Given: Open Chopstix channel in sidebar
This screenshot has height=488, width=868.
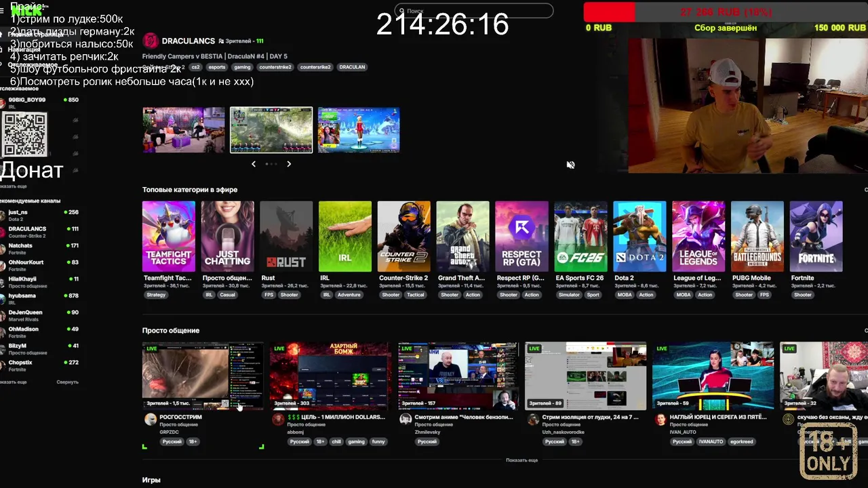Looking at the screenshot, I should 39,366.
